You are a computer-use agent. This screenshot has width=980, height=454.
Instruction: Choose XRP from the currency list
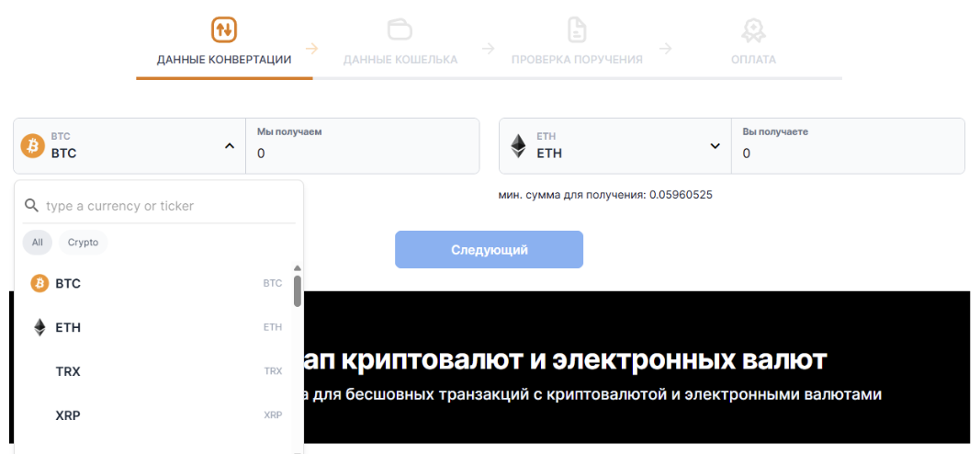[156, 415]
